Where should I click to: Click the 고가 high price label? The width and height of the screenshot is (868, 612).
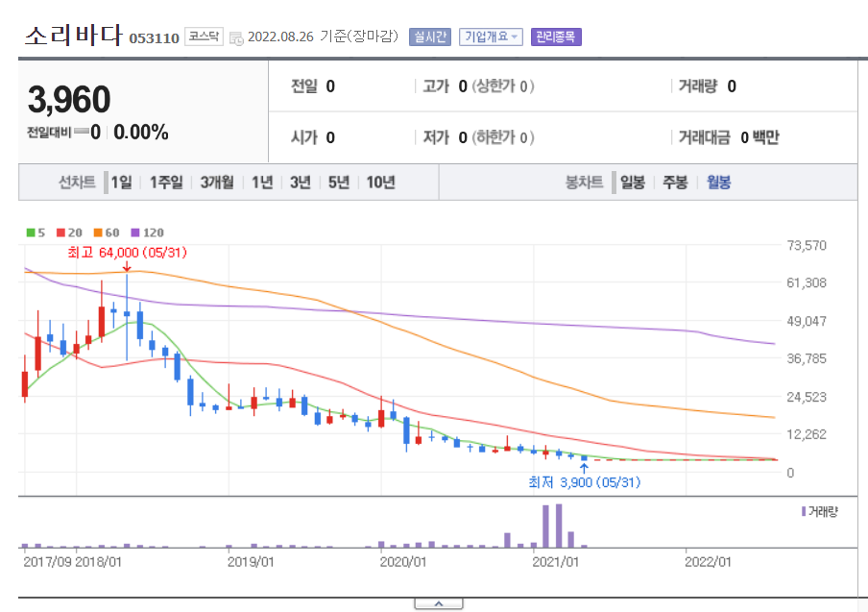point(436,86)
